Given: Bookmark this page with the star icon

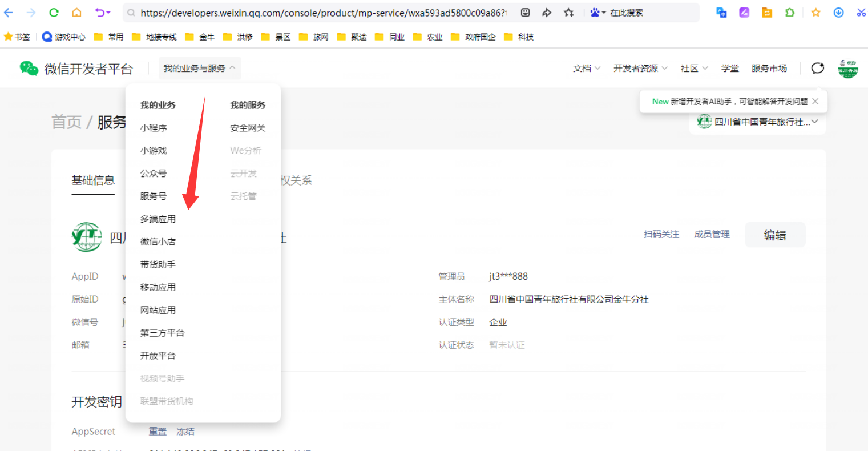Looking at the screenshot, I should pos(568,13).
